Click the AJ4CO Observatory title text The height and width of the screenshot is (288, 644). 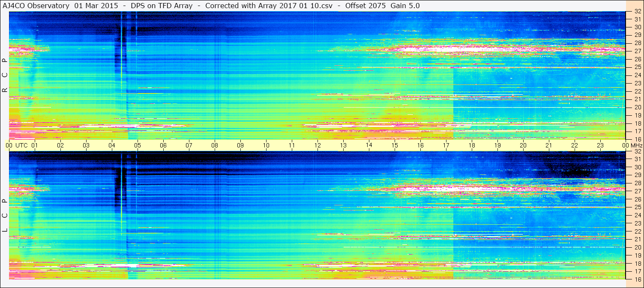coord(36,6)
